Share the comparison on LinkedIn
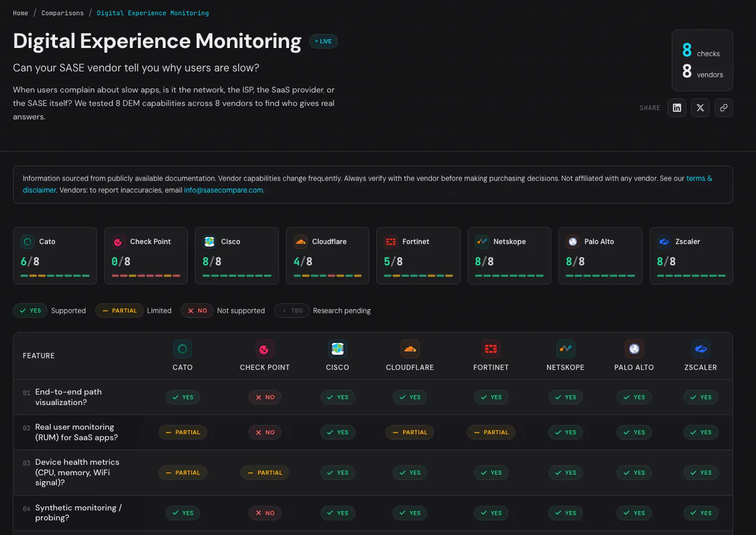Screen dimensions: 756x535 pyautogui.click(x=677, y=108)
